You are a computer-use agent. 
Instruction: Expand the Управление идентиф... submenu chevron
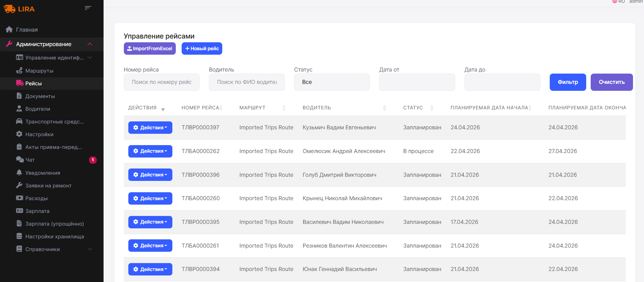(x=90, y=57)
